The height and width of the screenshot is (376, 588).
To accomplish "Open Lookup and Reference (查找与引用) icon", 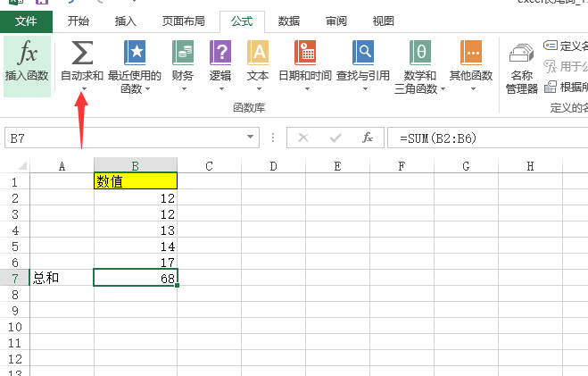I will [363, 53].
